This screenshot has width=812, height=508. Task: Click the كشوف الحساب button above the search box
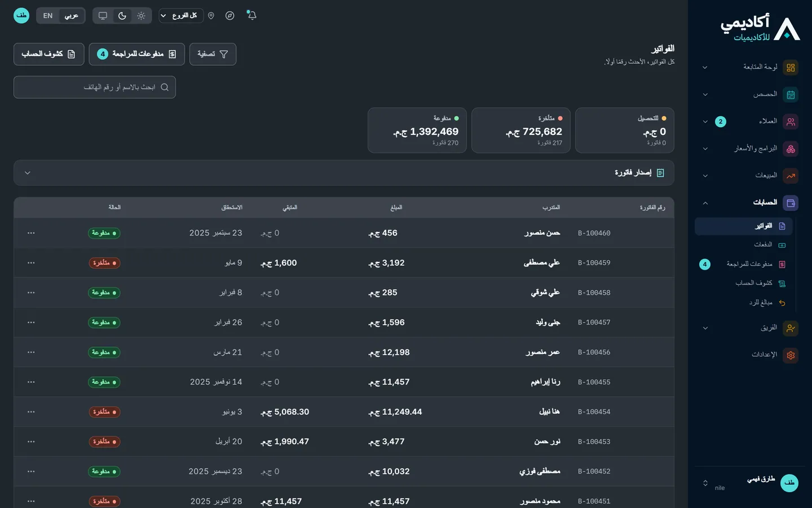[x=49, y=54]
